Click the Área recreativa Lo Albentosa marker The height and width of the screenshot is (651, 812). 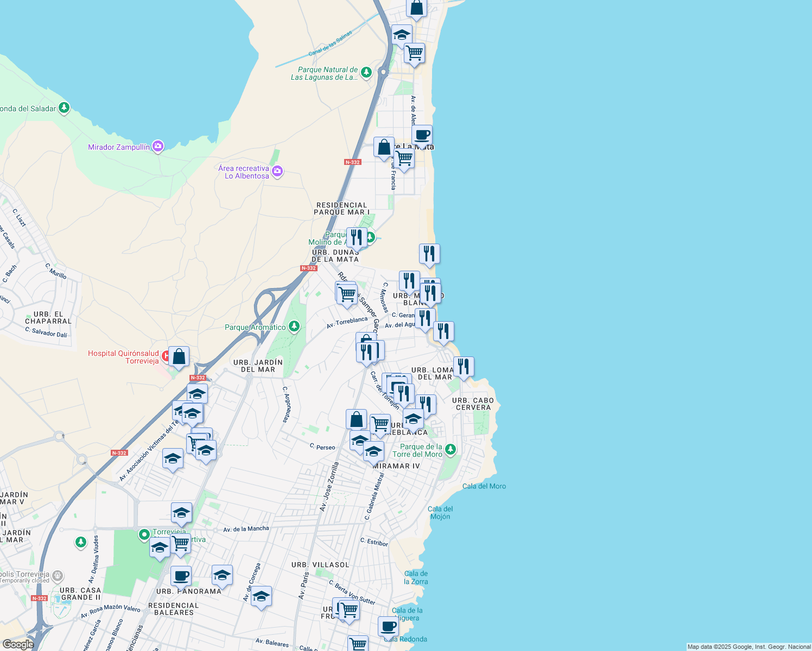pyautogui.click(x=277, y=171)
